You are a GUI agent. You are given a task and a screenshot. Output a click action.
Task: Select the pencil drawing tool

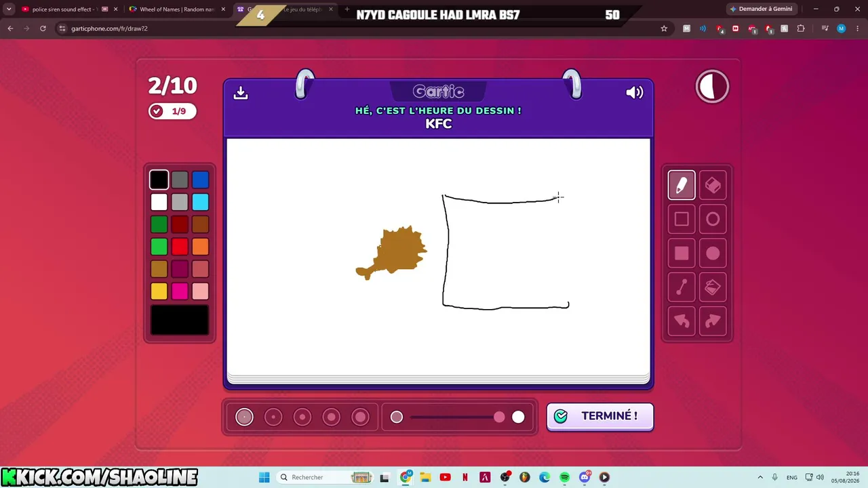[x=682, y=185]
